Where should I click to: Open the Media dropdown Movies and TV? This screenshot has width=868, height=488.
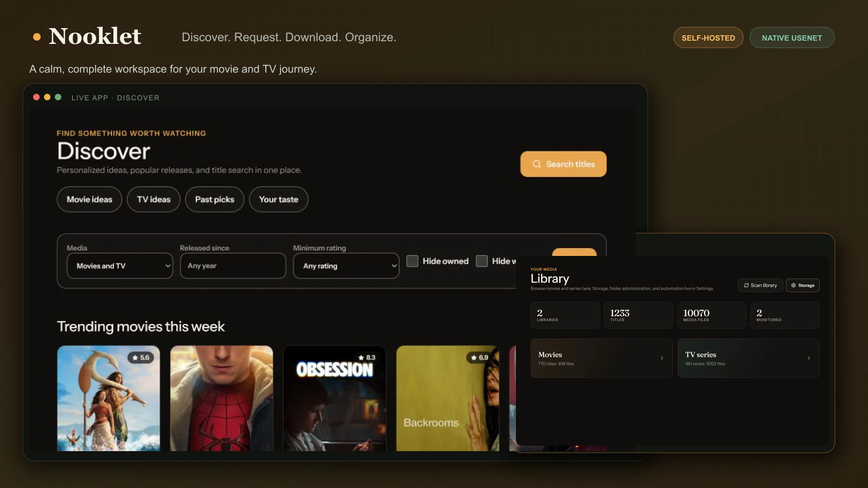pyautogui.click(x=120, y=266)
